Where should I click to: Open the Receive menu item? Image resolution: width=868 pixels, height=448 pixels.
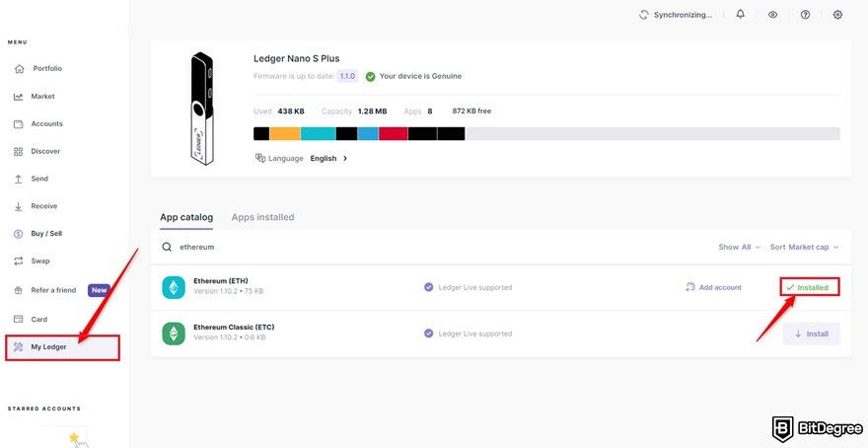tap(44, 206)
